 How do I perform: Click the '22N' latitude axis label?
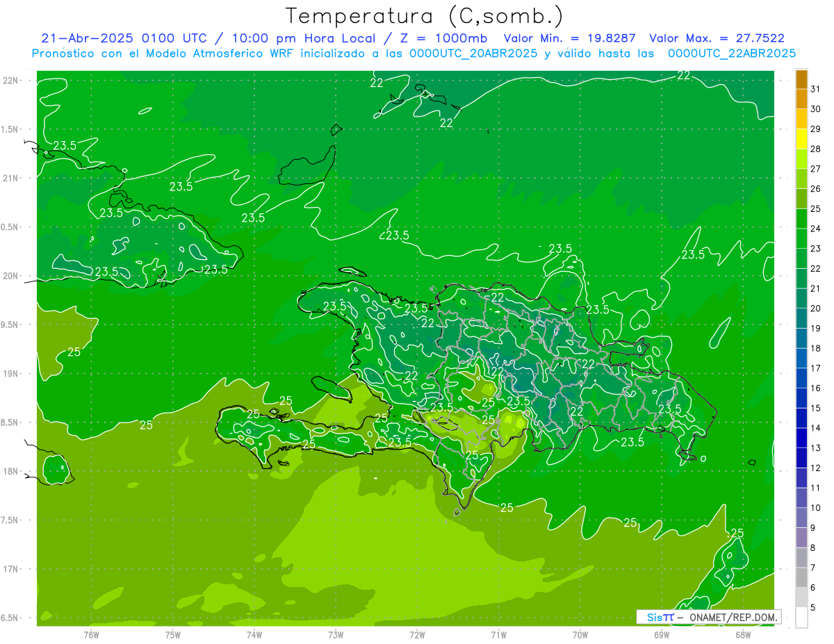pyautogui.click(x=12, y=81)
